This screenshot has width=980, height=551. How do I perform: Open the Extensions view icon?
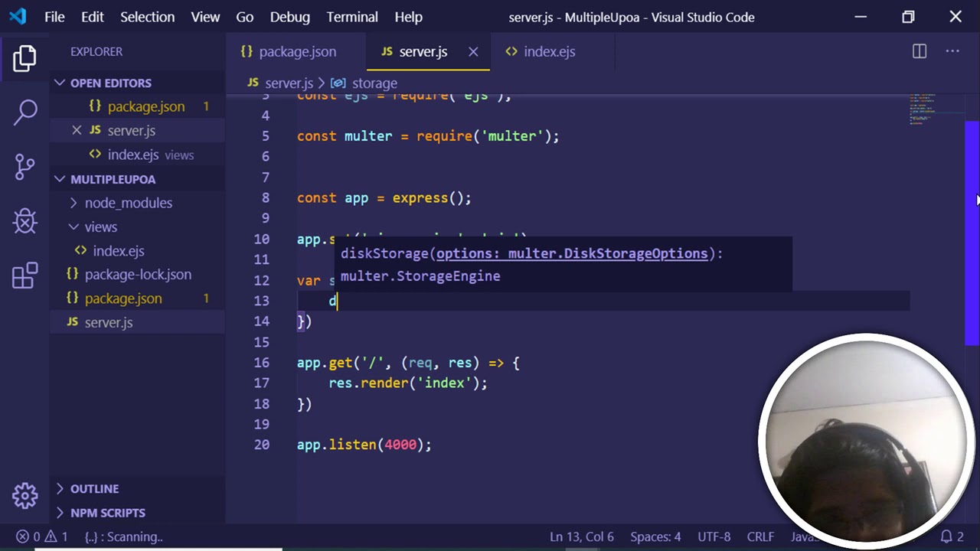coord(24,275)
